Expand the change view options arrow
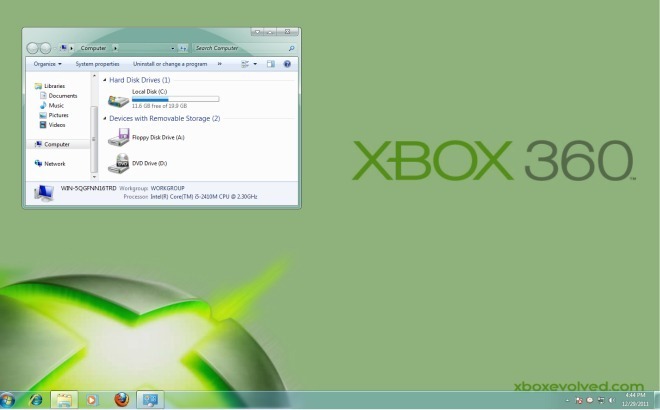 coord(255,64)
